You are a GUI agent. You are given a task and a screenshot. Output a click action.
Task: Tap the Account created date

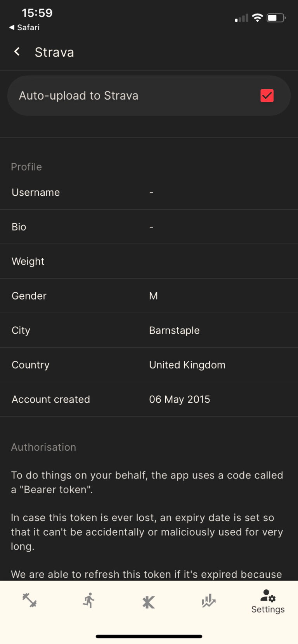pos(179,399)
